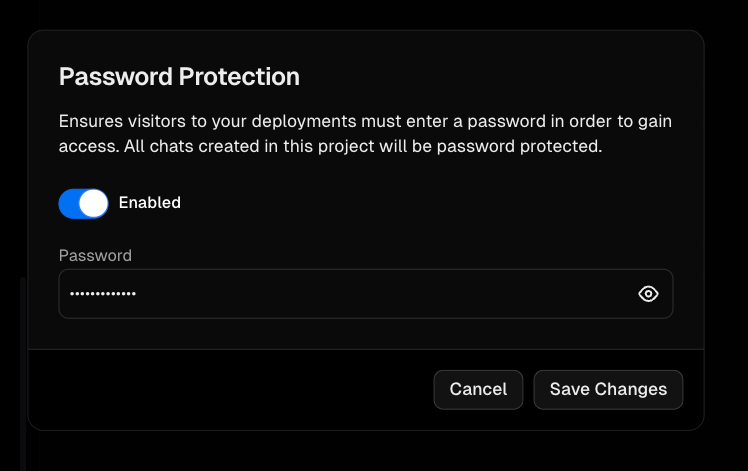748x471 pixels.
Task: Click the white knob of the Enabled switch
Action: click(93, 204)
